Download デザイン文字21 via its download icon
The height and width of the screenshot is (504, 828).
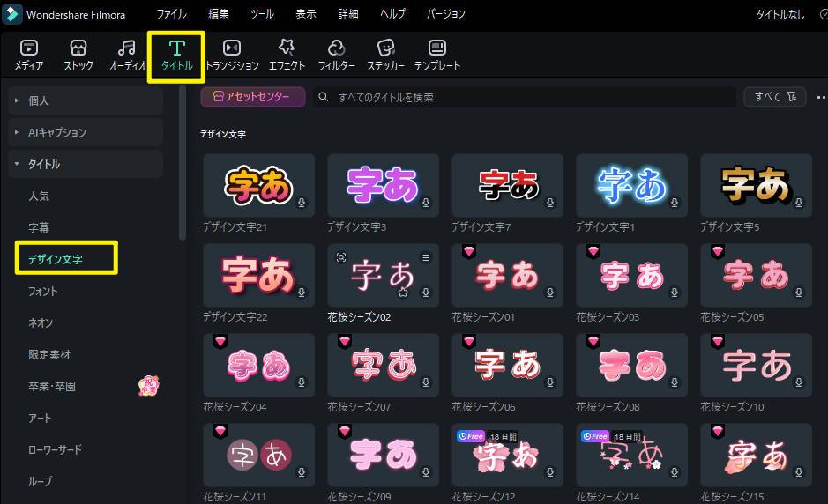click(302, 203)
